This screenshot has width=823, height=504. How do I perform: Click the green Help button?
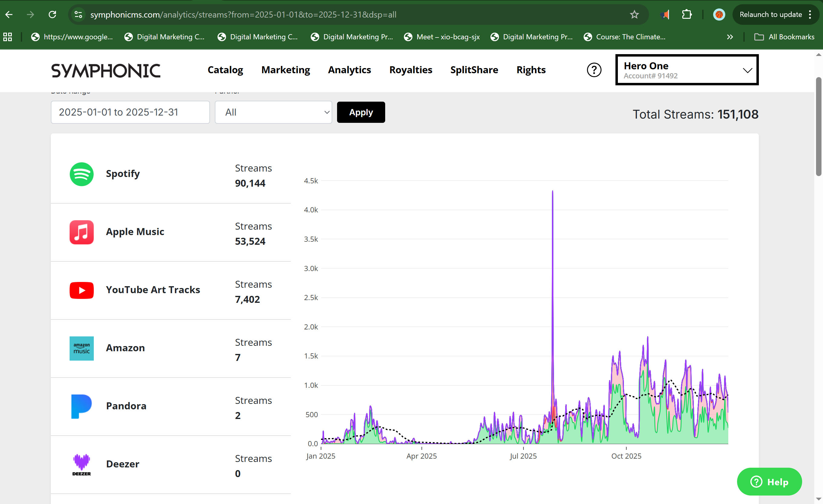(769, 482)
